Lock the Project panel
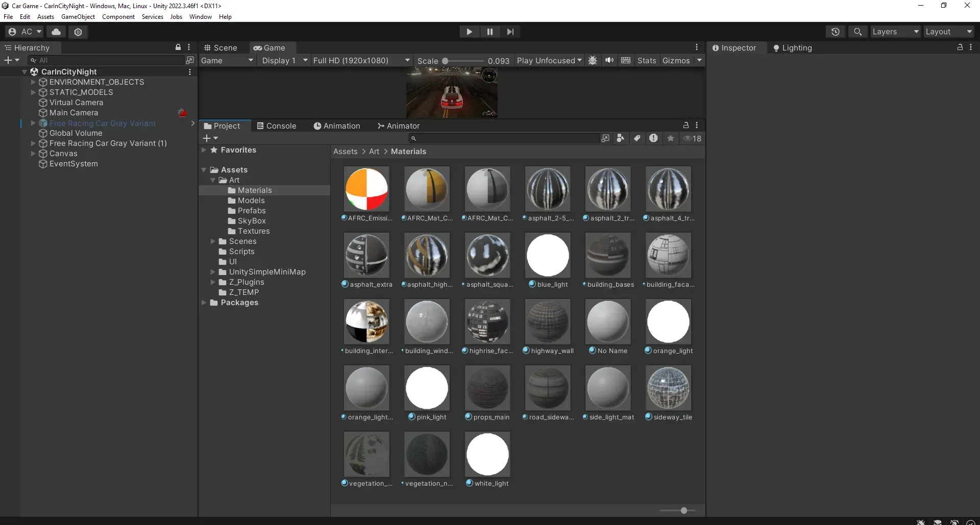The height and width of the screenshot is (525, 980). [x=686, y=125]
